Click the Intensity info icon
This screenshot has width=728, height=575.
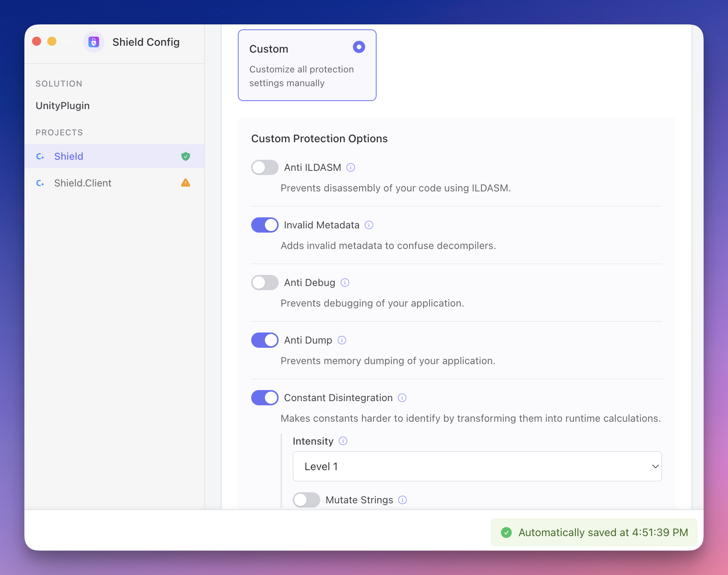[343, 441]
